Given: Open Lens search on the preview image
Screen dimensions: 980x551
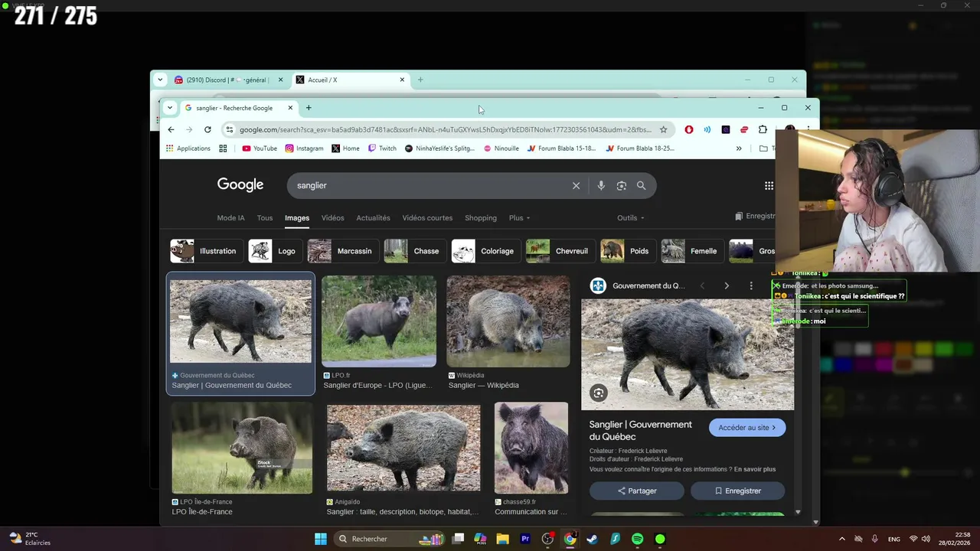Looking at the screenshot, I should click(x=599, y=393).
